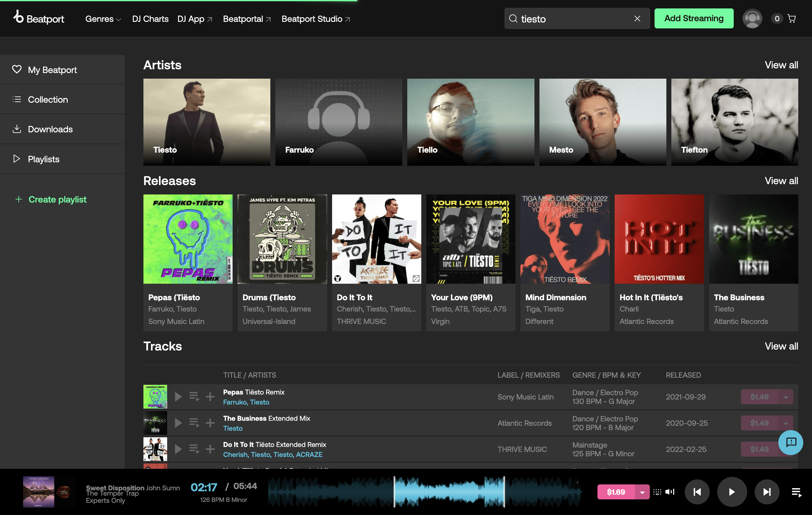Open Playlists in sidebar

point(62,159)
